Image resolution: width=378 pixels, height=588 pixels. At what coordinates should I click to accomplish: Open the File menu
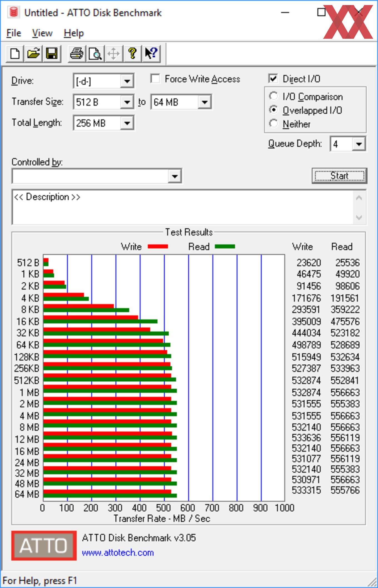[x=14, y=33]
